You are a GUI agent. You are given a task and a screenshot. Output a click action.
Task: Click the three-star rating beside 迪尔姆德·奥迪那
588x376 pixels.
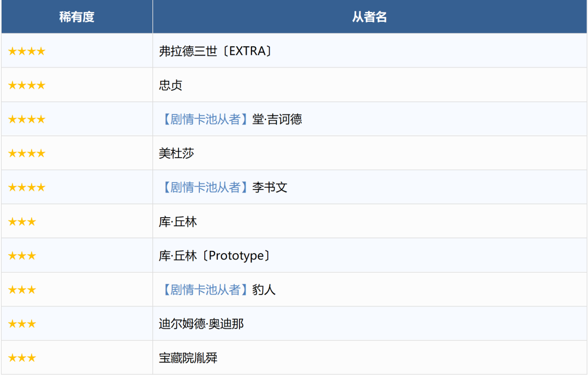[x=22, y=324]
